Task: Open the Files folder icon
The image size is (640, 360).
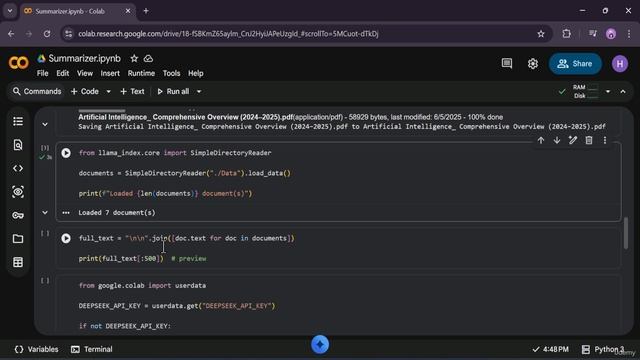Action: (x=18, y=239)
